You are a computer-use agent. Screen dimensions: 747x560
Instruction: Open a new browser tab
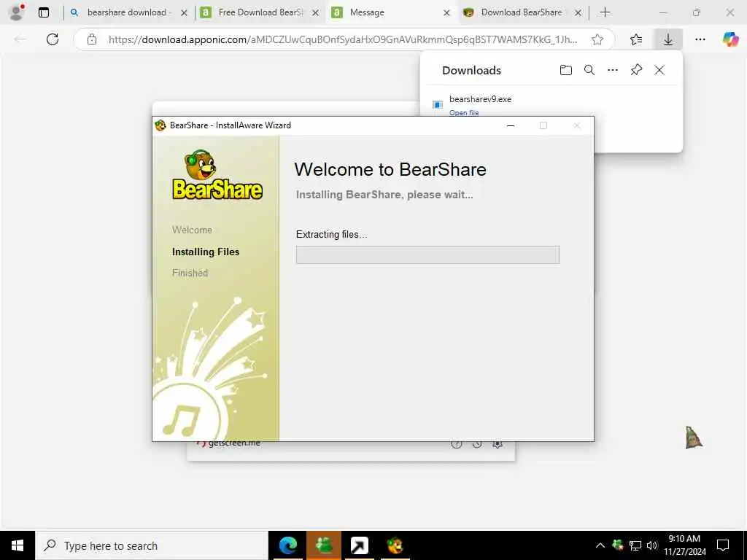pyautogui.click(x=605, y=12)
